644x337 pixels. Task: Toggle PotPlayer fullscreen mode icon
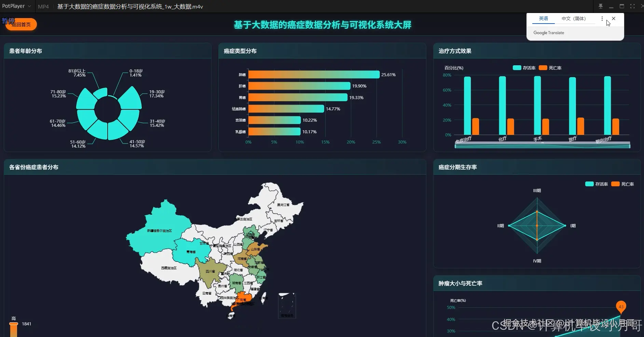[632, 6]
